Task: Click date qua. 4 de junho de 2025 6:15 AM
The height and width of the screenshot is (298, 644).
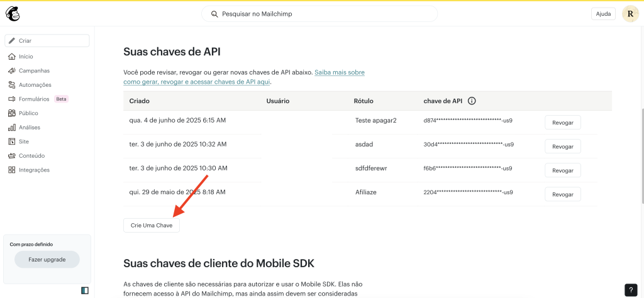Action: 177,121
